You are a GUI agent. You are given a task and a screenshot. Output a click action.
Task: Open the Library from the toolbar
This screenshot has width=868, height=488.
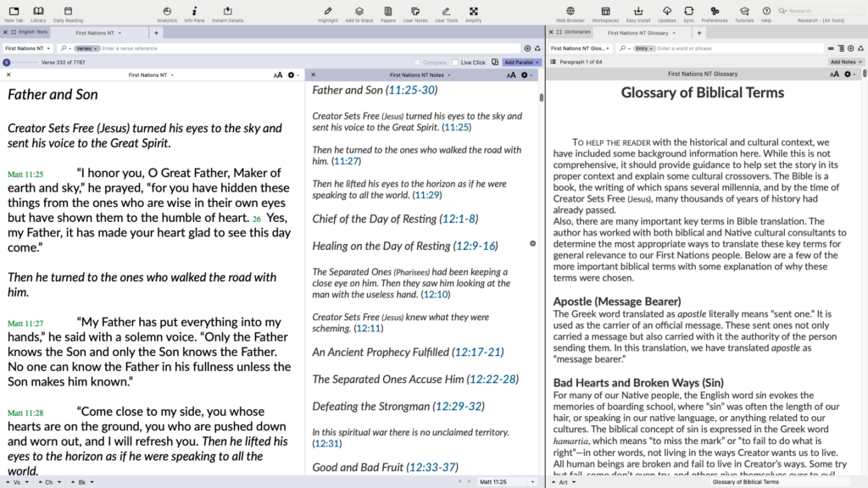[38, 12]
